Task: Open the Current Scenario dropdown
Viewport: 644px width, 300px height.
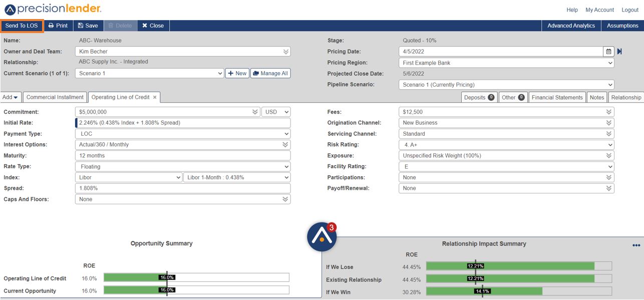Action: 149,73
